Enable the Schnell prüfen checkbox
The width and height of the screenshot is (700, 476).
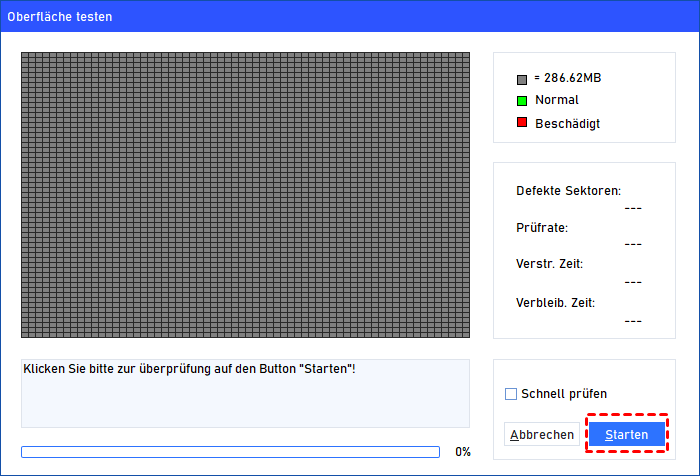pyautogui.click(x=511, y=394)
